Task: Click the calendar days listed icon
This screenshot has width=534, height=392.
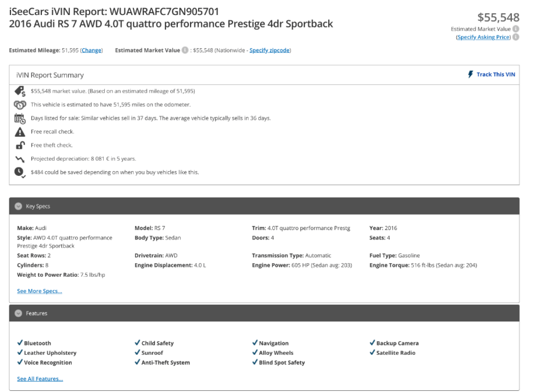Action: tap(20, 118)
